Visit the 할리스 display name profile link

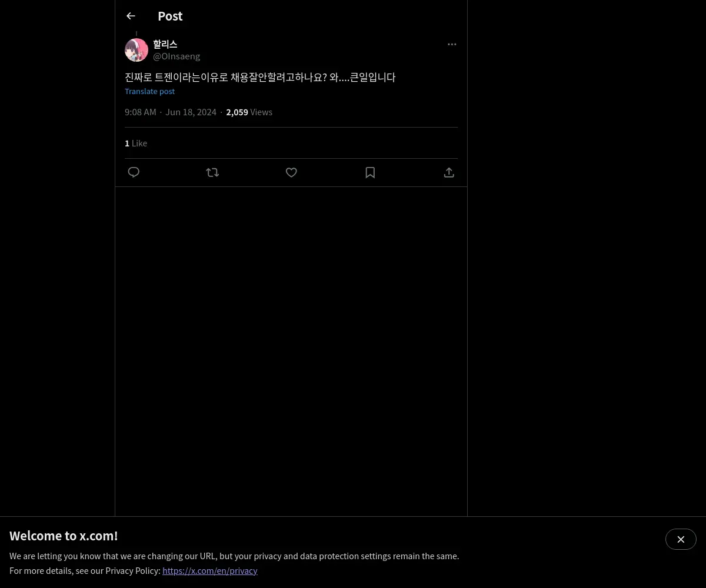165,44
